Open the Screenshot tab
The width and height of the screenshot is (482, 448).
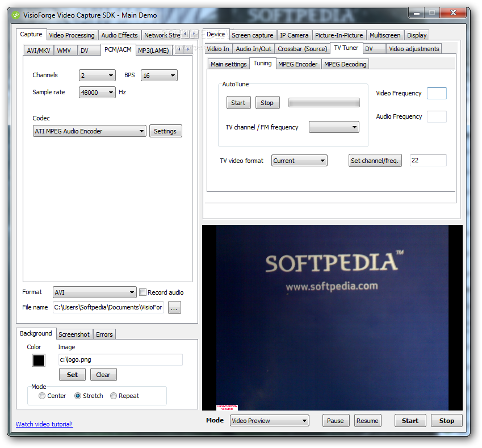(74, 334)
